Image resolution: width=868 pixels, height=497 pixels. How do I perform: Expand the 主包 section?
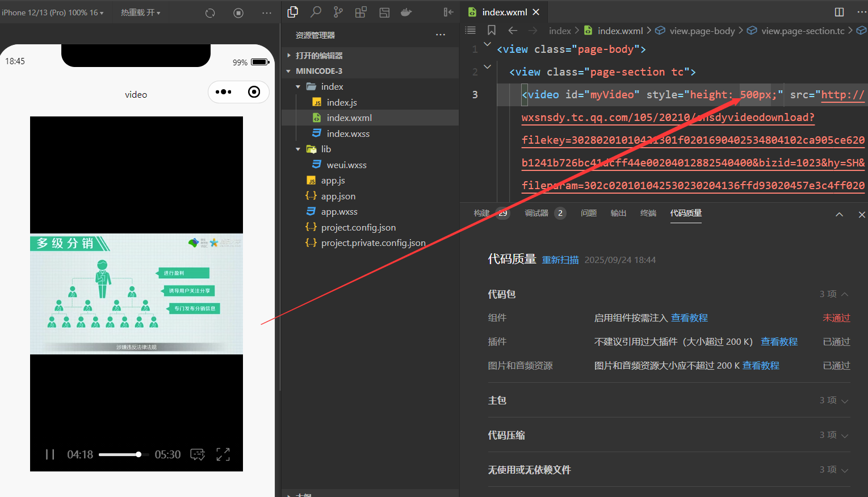[669, 400]
